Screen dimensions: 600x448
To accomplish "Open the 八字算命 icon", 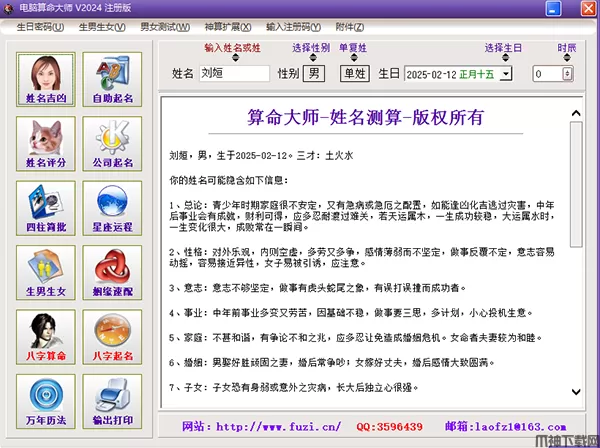I will coord(46,337).
